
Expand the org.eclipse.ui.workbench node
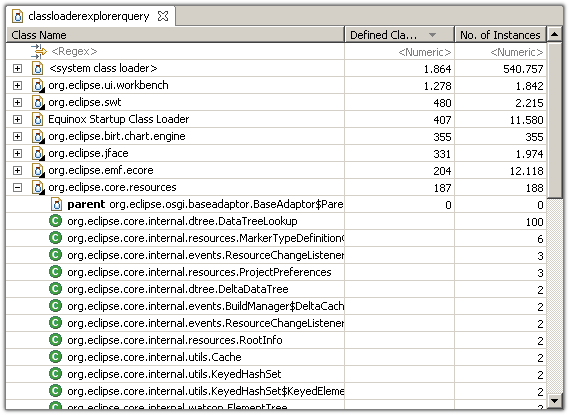pos(17,85)
